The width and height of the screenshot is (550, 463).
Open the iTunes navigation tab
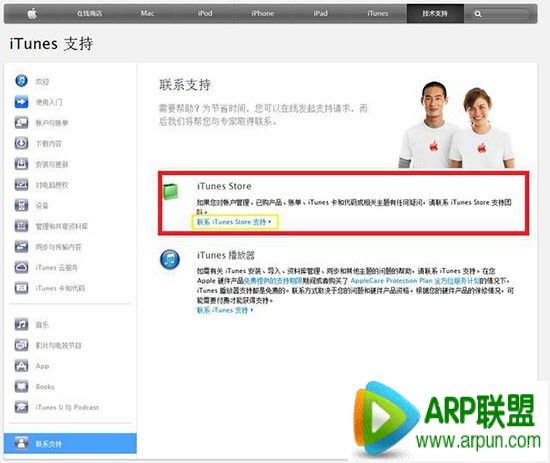click(x=377, y=13)
